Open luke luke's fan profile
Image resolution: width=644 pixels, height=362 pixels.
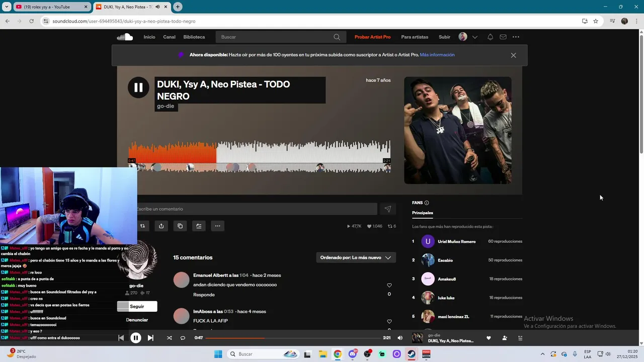[446, 298]
